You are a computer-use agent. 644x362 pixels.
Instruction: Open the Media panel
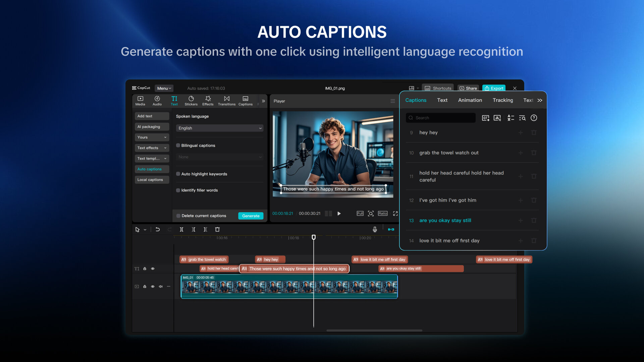pos(140,101)
